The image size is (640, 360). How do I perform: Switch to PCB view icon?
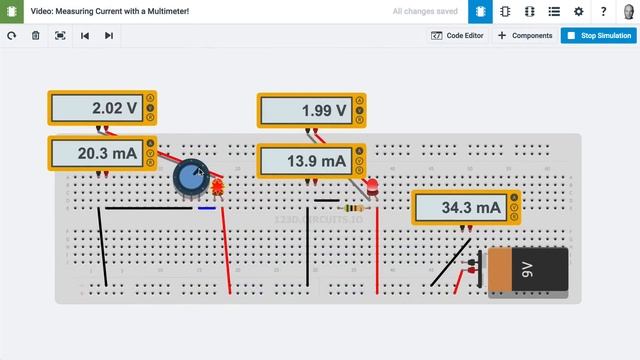click(529, 11)
